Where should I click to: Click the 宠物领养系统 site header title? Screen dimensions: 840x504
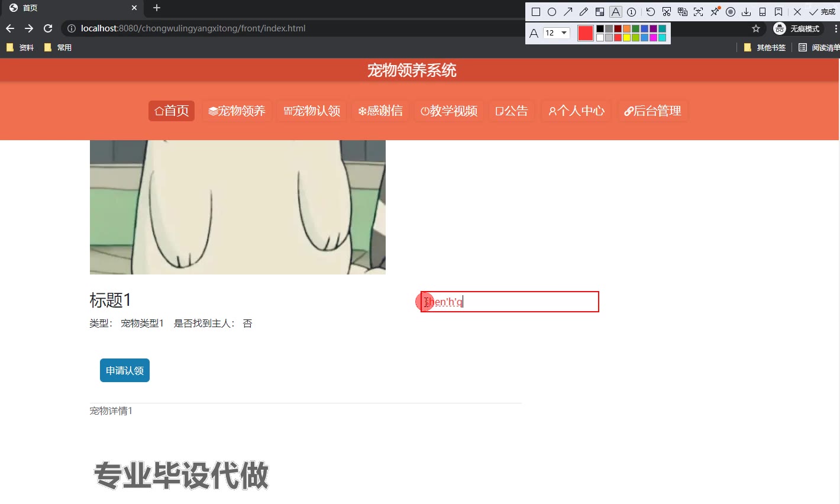(x=412, y=70)
